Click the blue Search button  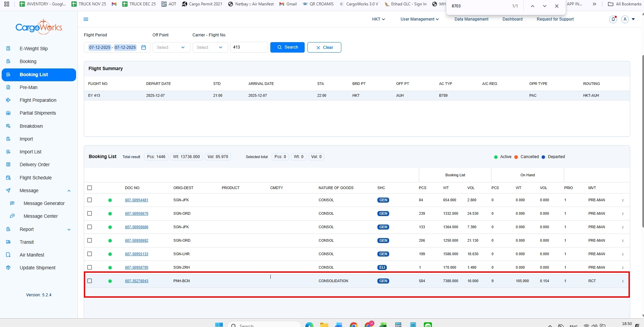click(x=287, y=47)
